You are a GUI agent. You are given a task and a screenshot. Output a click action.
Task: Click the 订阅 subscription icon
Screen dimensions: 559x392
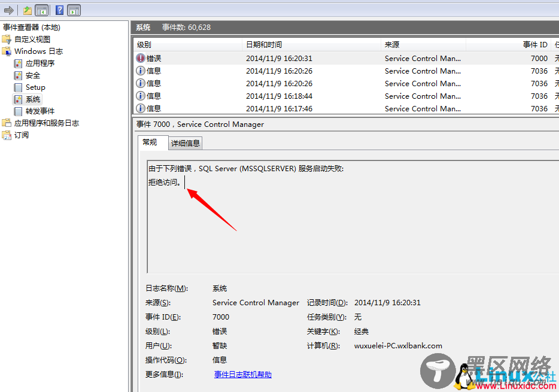[x=7, y=135]
